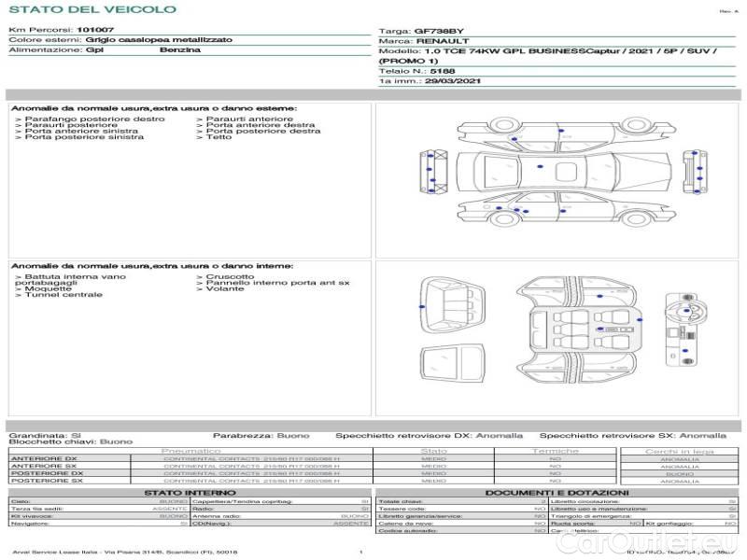This screenshot has width=747, height=560.
Task: Click the interior seats layout diagram
Action: click(x=579, y=329)
